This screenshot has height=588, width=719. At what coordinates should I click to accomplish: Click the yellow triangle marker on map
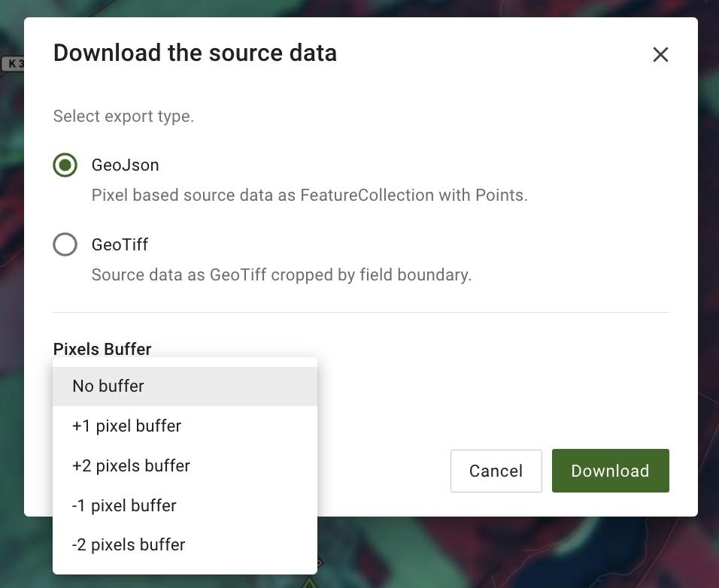[310, 581]
